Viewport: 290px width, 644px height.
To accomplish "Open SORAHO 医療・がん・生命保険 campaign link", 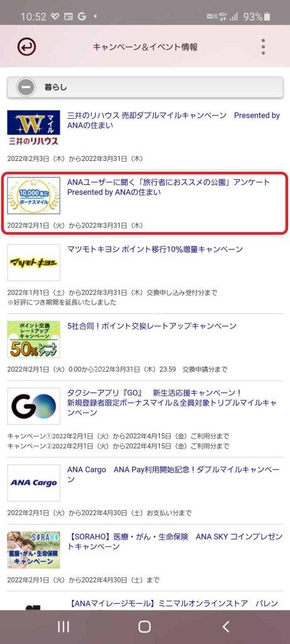I will [175, 541].
